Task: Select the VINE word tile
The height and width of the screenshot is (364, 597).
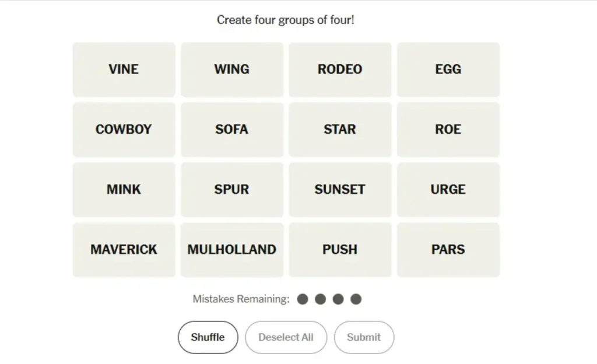Action: 124,69
